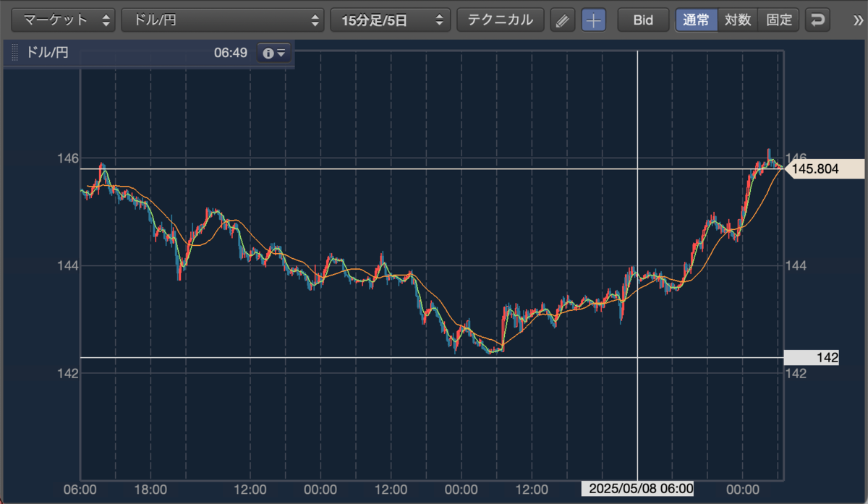The image size is (868, 504).
Task: Click the 06:49 time display
Action: click(x=231, y=53)
